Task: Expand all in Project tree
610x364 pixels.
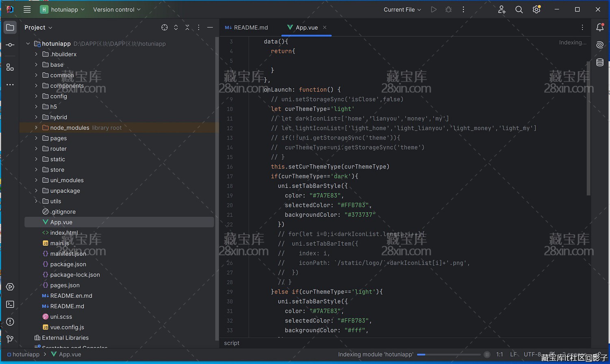Action: click(x=176, y=27)
